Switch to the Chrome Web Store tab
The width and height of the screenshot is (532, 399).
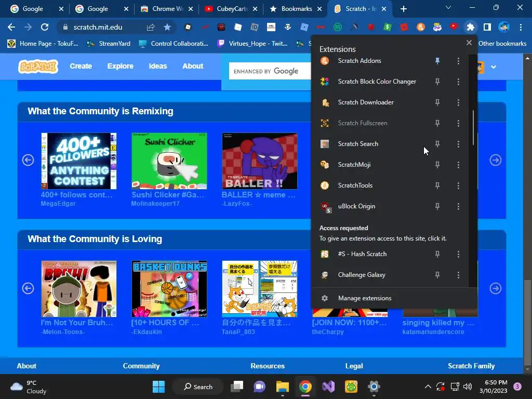166,9
